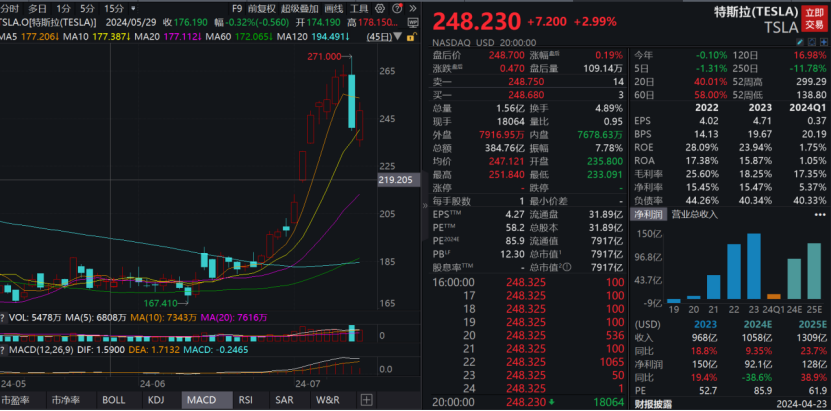Open the ellipsis menu in profit chart

click(819, 215)
